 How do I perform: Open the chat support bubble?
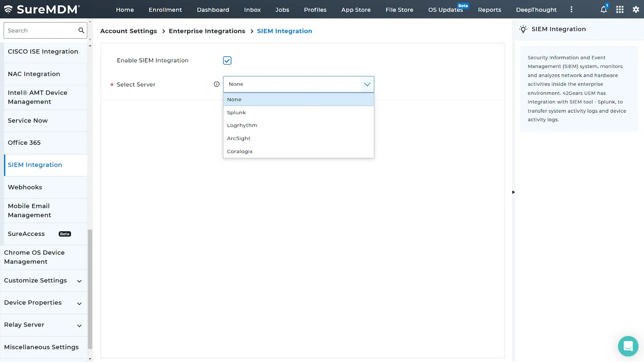click(628, 346)
